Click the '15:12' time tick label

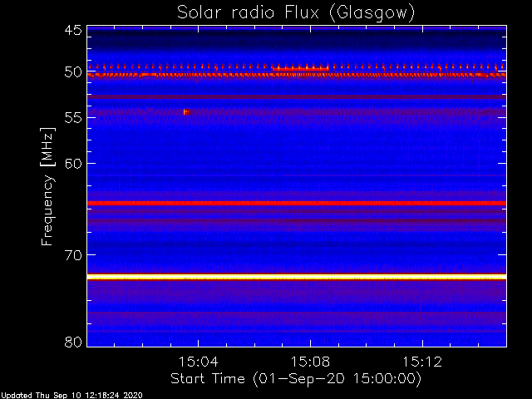pyautogui.click(x=422, y=362)
